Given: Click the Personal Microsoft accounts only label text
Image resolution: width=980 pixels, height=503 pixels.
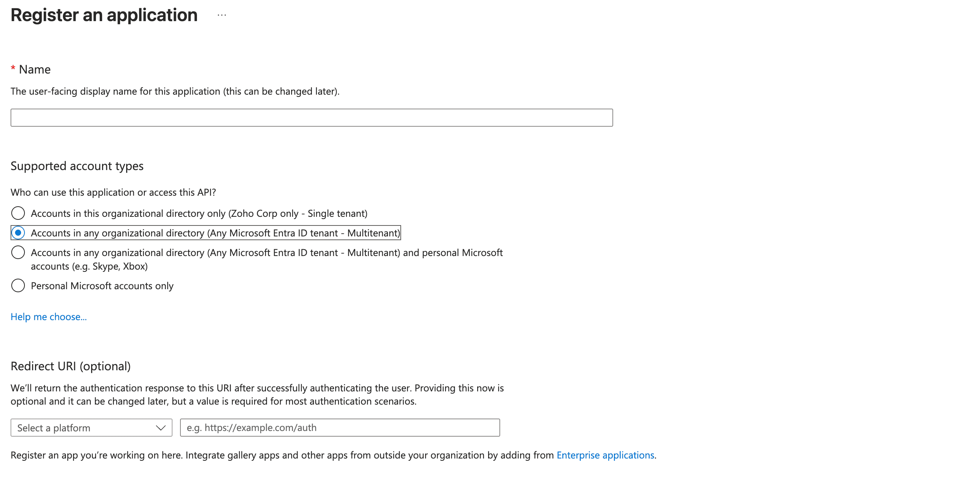Looking at the screenshot, I should click(x=102, y=285).
